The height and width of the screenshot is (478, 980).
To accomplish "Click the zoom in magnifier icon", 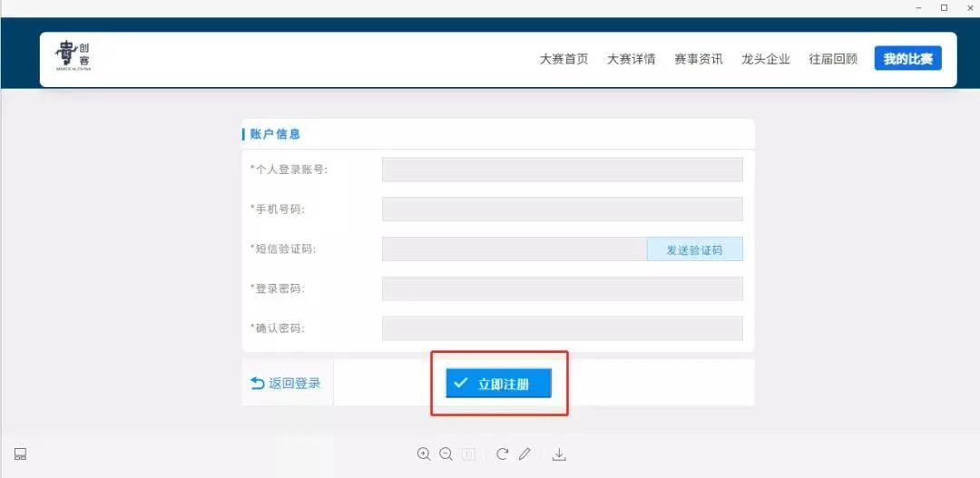I will point(424,454).
